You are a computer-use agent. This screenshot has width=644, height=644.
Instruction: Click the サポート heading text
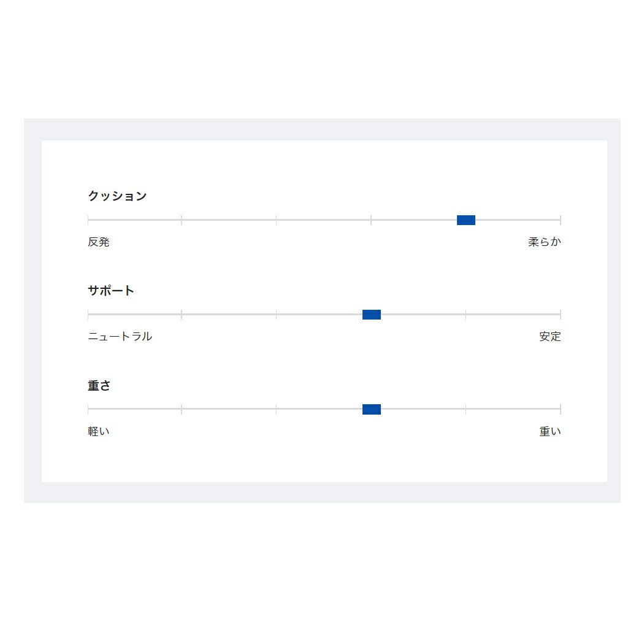(x=111, y=291)
